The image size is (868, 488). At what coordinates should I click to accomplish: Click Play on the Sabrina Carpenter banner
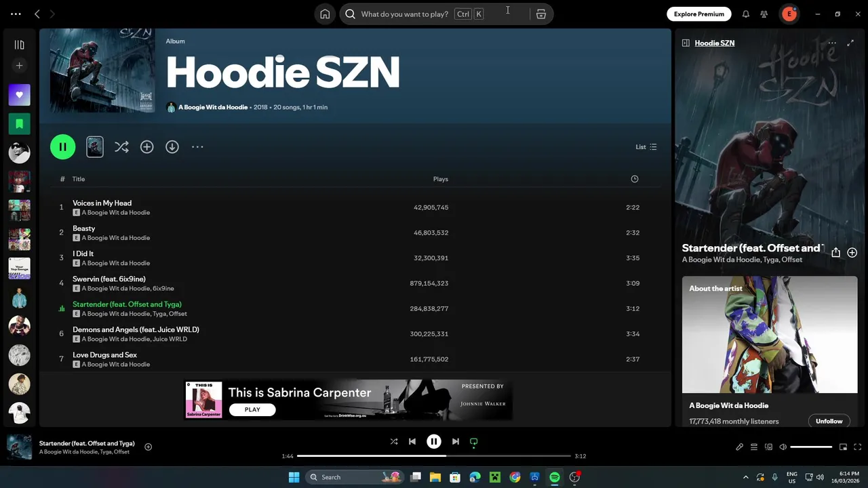tap(252, 409)
